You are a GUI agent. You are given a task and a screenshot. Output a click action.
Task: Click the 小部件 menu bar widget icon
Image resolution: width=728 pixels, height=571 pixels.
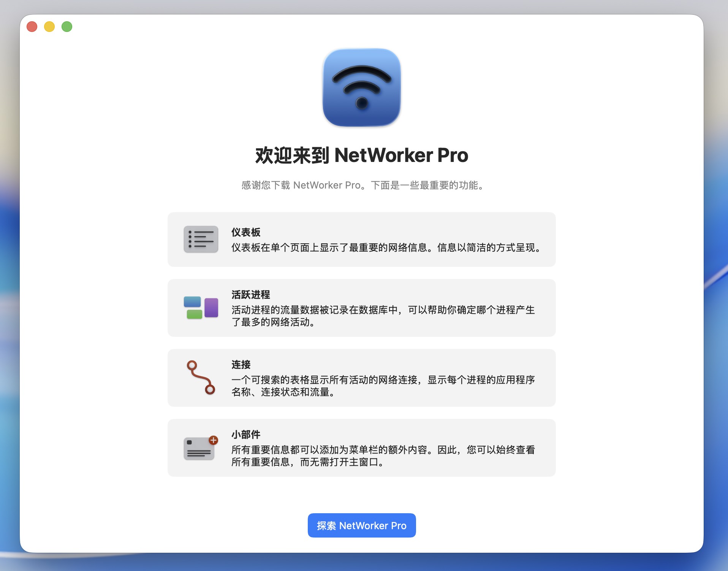[199, 449]
